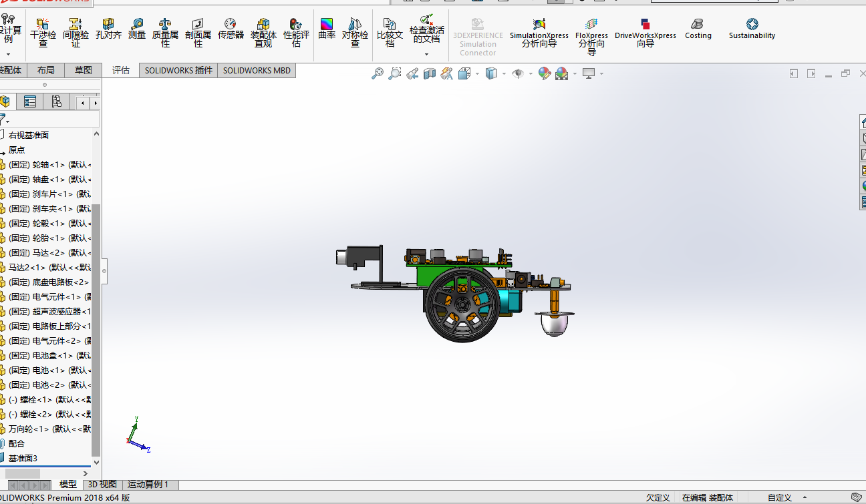Open 剖面属性 section properties

click(198, 33)
